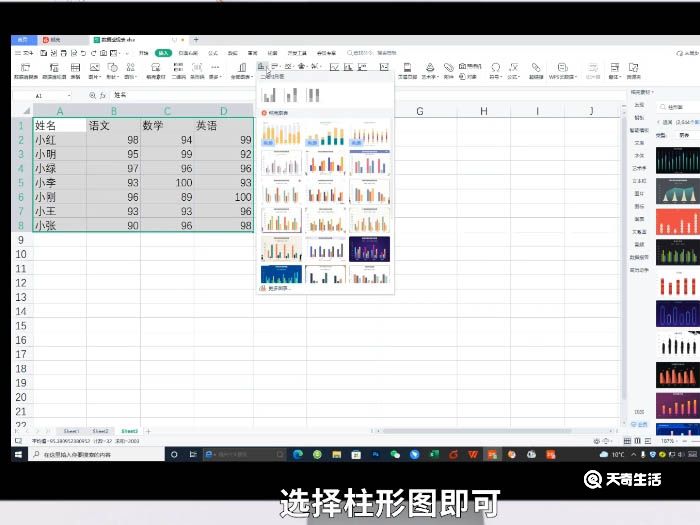Open the Data ribbon tab
The height and width of the screenshot is (525, 700).
[233, 53]
